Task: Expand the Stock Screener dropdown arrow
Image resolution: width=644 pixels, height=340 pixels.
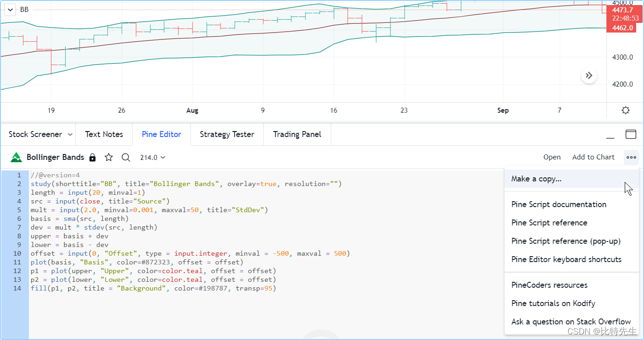Action: click(x=70, y=134)
